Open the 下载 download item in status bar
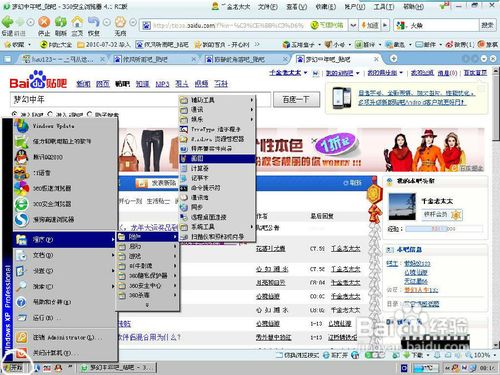The width and height of the screenshot is (500, 375). [416, 355]
